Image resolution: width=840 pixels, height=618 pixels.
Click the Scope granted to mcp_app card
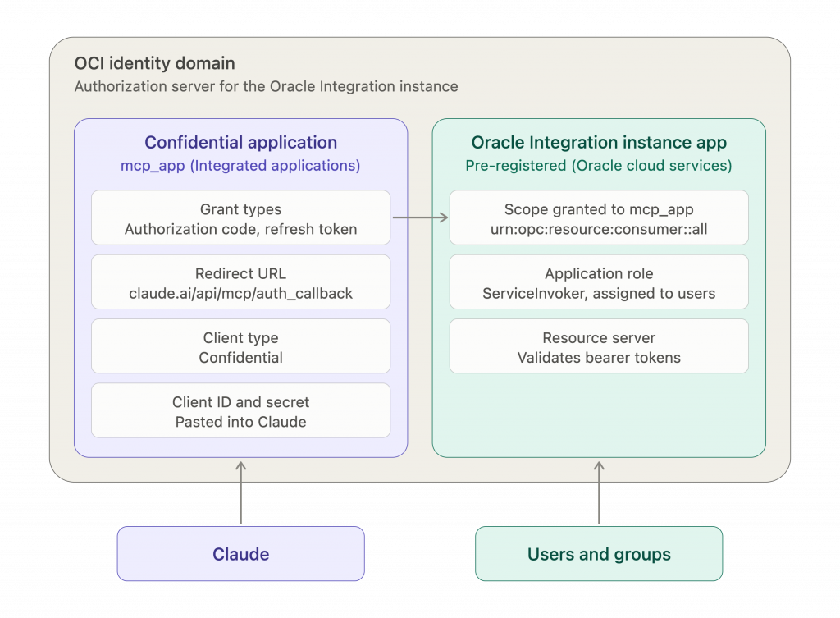(x=598, y=218)
